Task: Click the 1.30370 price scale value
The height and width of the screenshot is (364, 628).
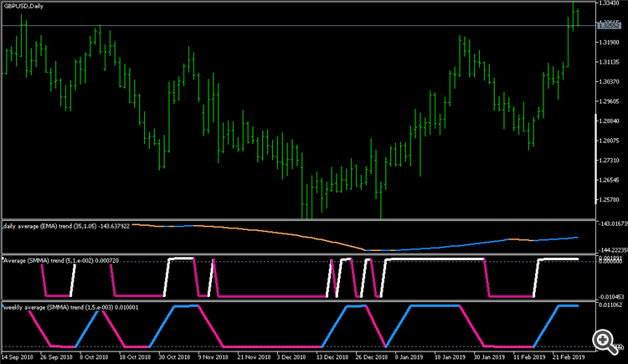Action: [x=609, y=82]
